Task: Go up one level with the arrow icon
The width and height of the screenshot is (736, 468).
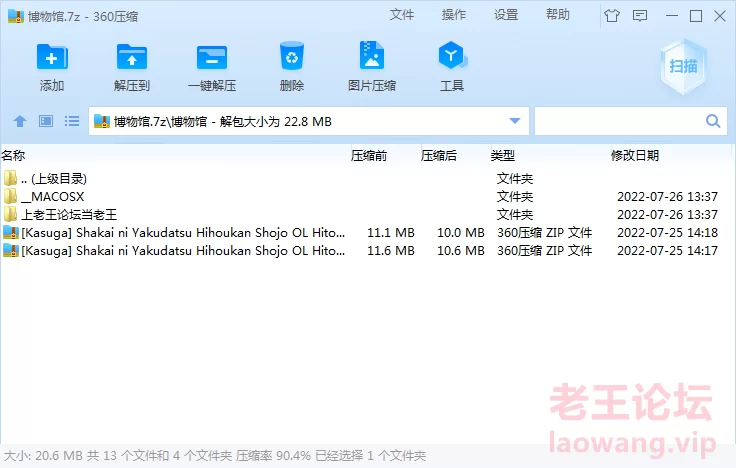Action: pyautogui.click(x=20, y=122)
